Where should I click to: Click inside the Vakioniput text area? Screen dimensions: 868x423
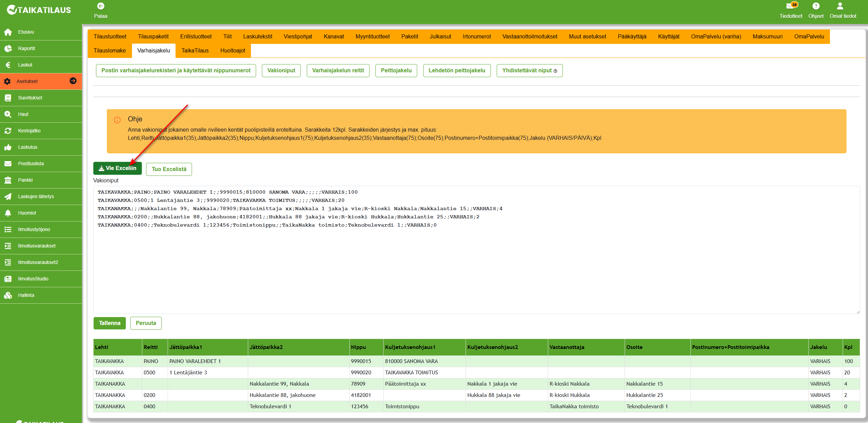click(476, 267)
